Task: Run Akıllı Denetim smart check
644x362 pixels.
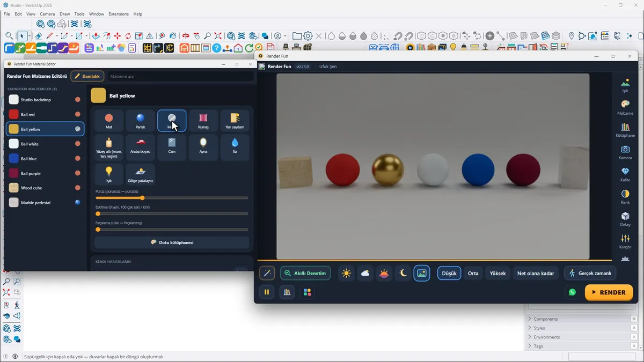Action: [x=305, y=273]
